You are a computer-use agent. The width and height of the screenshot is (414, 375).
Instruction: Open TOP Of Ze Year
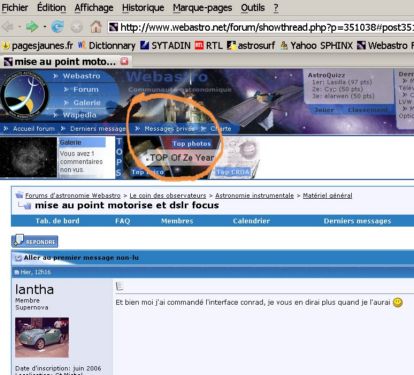coord(182,157)
